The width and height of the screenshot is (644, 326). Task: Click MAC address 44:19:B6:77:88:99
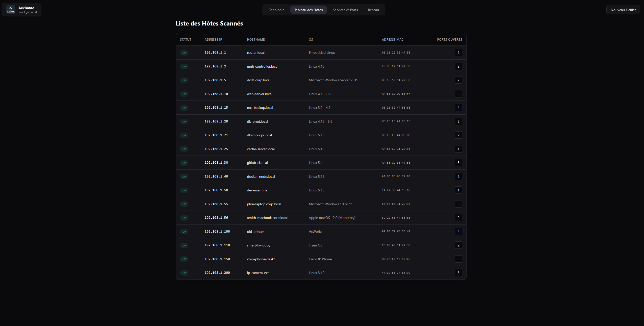pyautogui.click(x=396, y=273)
